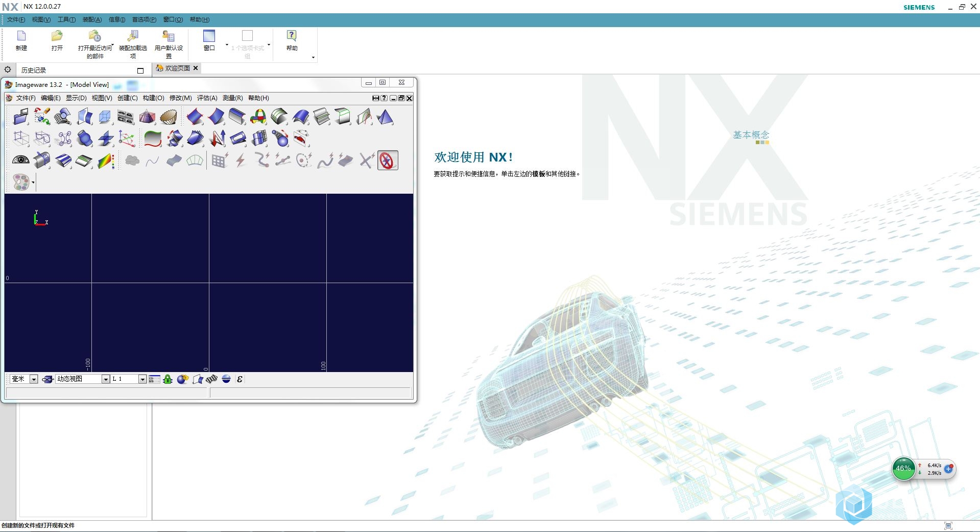Expand the color palette dropdown arrow
Screen dimensions: 980x532
click(33, 182)
